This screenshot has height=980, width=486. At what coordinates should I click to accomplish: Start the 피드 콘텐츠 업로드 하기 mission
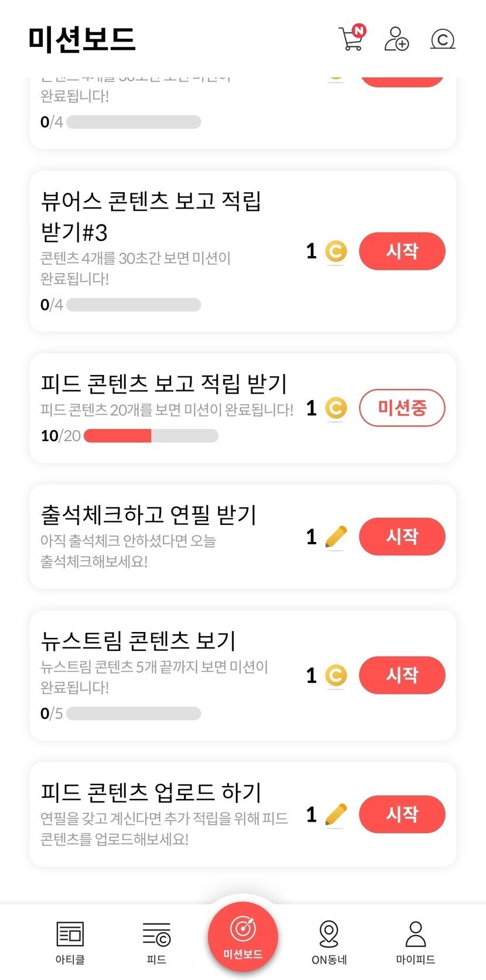(402, 814)
